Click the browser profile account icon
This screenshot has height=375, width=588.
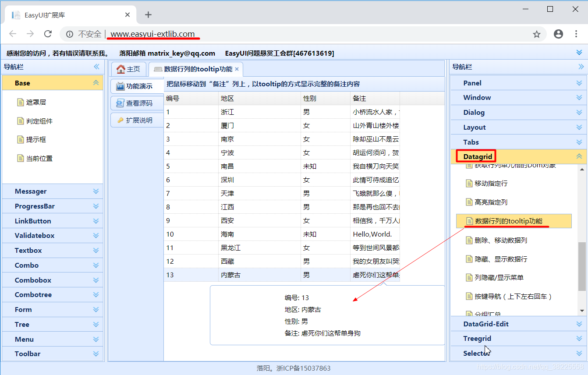pos(558,34)
